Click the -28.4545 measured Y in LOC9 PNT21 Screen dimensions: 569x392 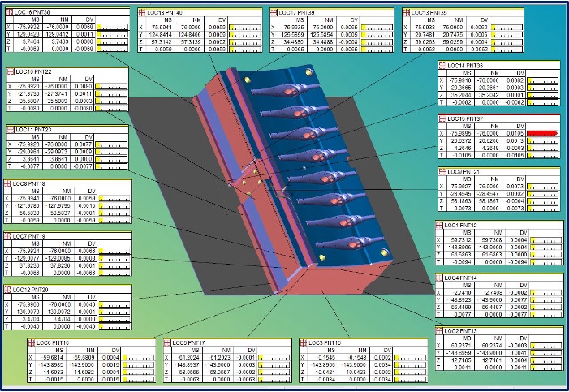pyautogui.click(x=460, y=194)
